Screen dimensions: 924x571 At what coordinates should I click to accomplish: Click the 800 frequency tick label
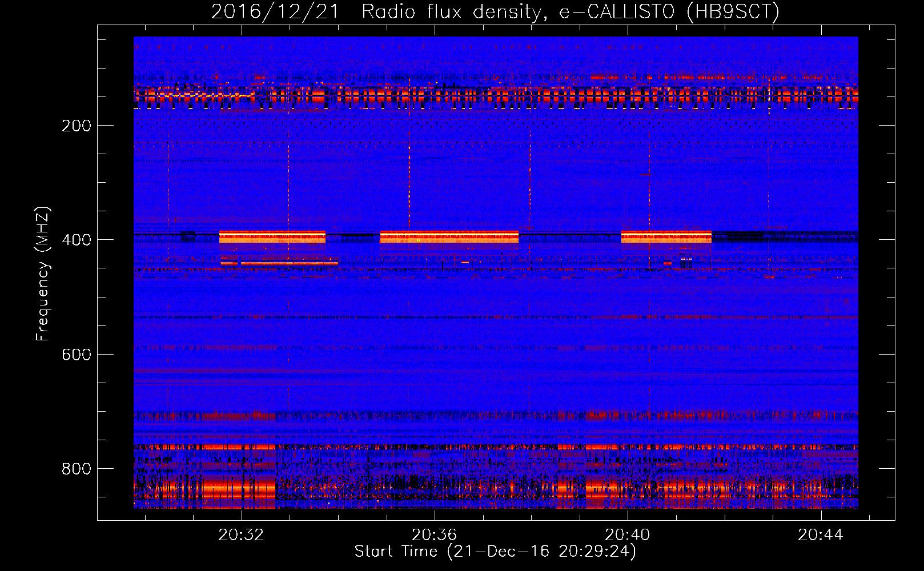pos(77,469)
